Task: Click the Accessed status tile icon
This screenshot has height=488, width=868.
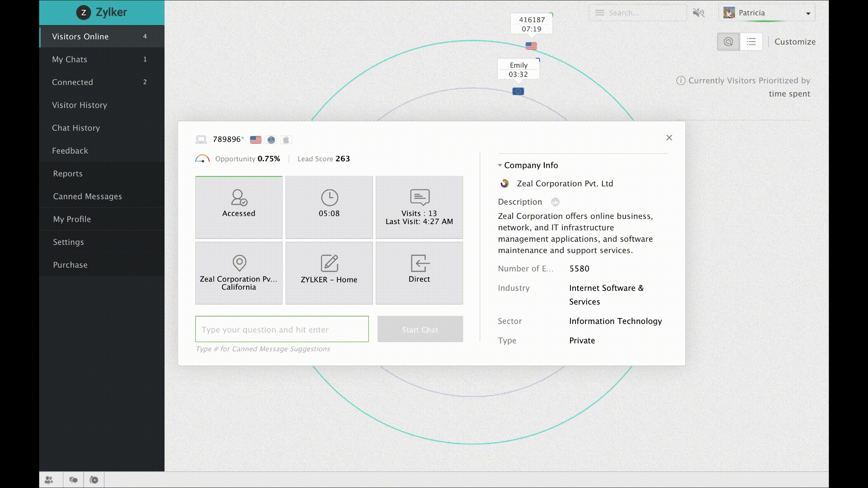Action: coord(239,198)
